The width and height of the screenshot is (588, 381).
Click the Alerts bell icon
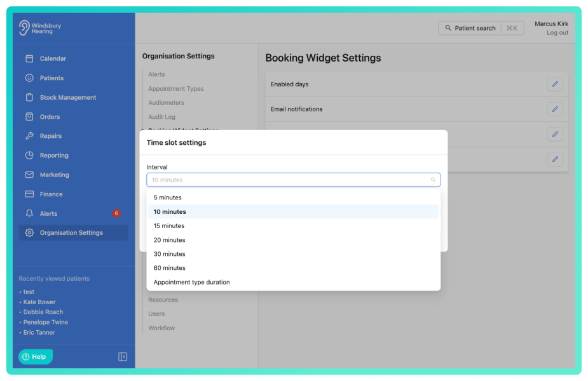29,213
